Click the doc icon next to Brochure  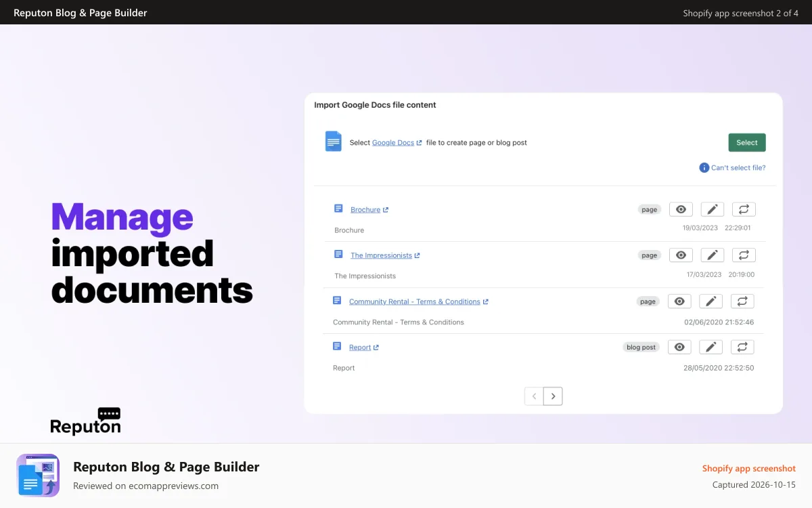click(339, 209)
